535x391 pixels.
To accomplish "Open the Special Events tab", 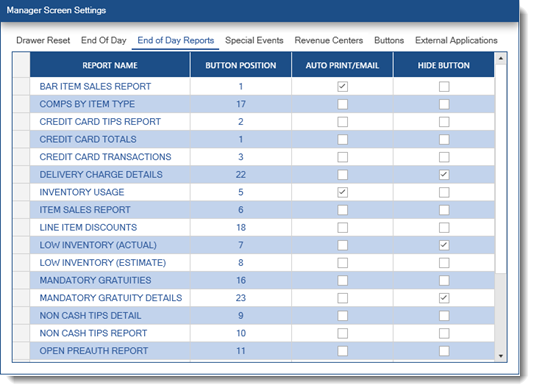I will 254,41.
